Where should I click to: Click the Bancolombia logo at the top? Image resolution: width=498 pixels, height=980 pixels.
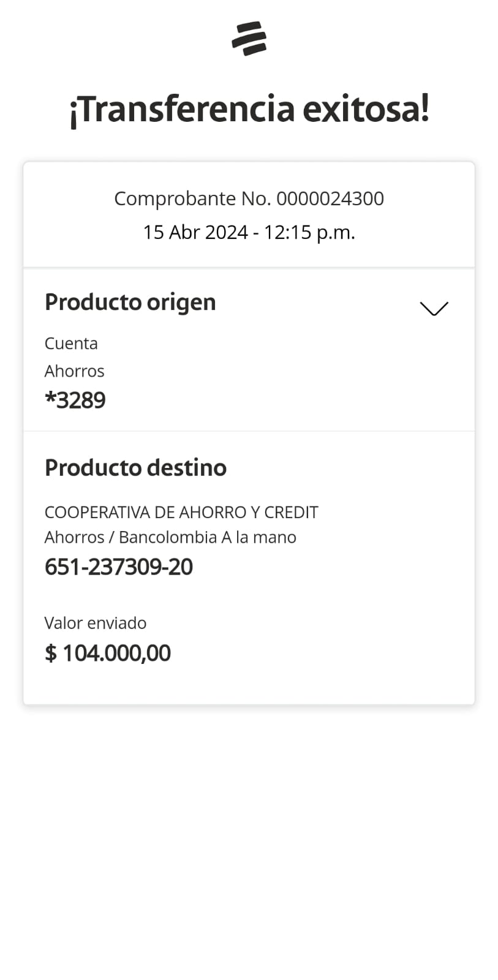tap(249, 38)
